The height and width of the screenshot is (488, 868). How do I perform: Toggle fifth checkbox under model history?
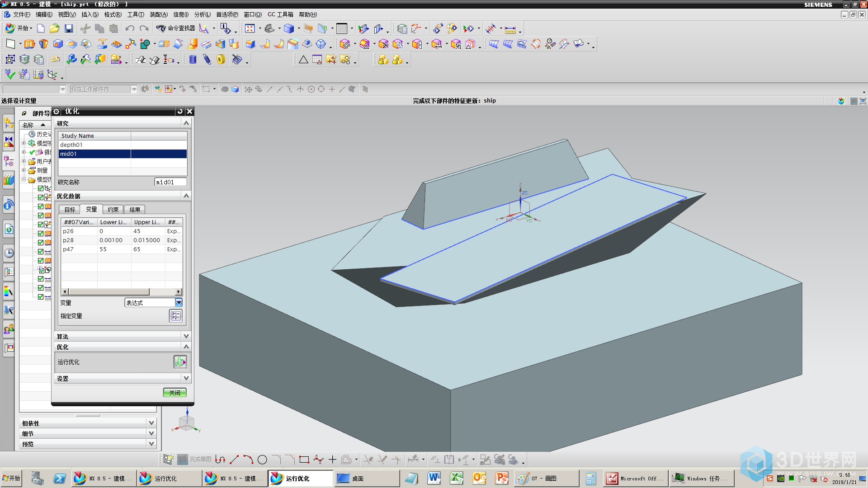pyautogui.click(x=41, y=225)
